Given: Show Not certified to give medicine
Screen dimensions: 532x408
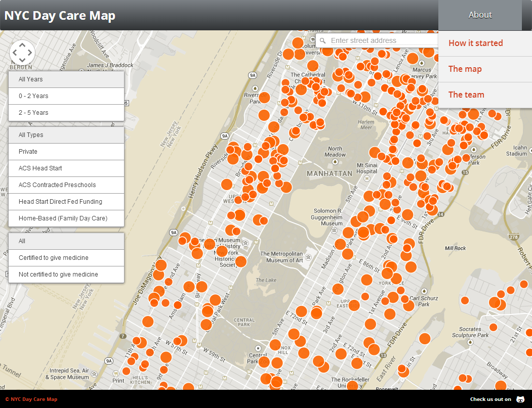Looking at the screenshot, I should (66, 274).
